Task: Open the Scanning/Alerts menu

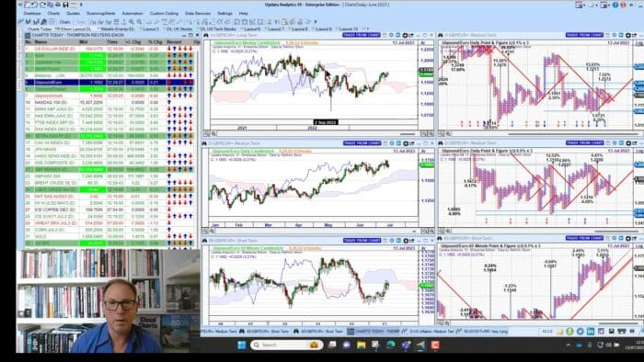Action: [100, 13]
